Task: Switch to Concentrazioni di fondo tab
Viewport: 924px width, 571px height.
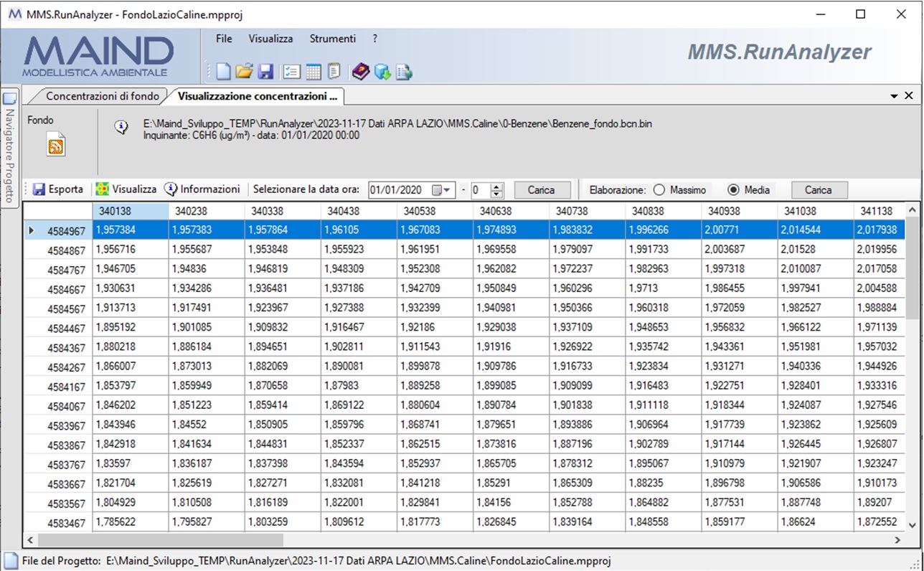Action: pos(103,95)
